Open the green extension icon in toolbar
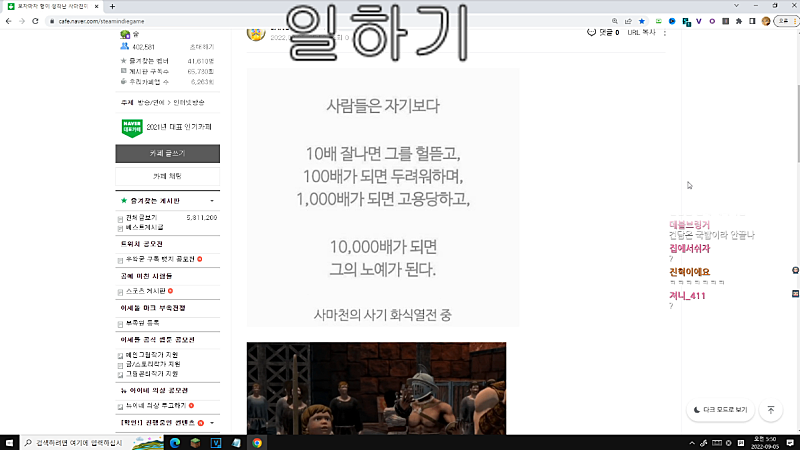The height and width of the screenshot is (450, 800). pos(659,21)
